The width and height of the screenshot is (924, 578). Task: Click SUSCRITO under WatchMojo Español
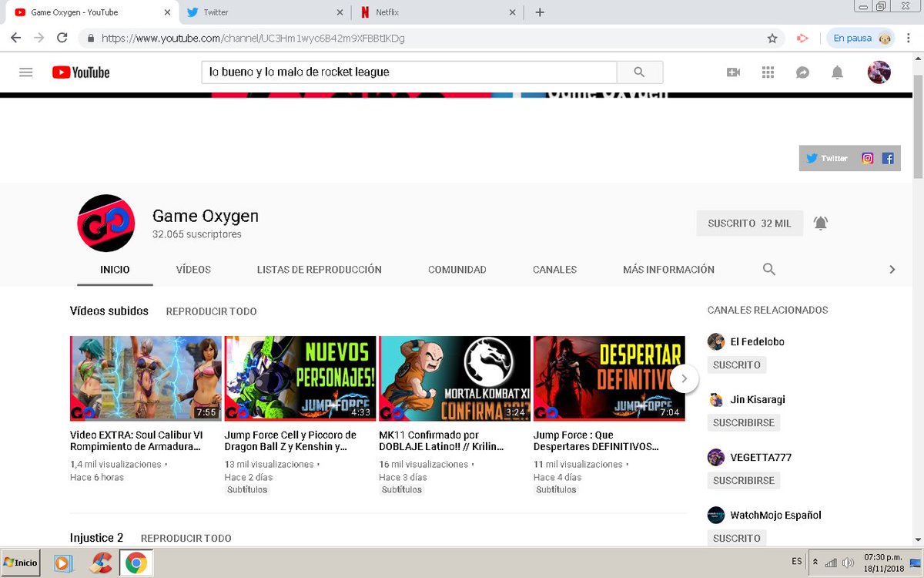coord(737,538)
